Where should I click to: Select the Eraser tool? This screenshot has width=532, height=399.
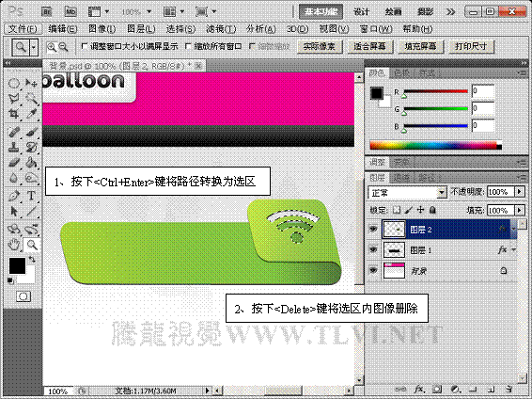pos(13,162)
